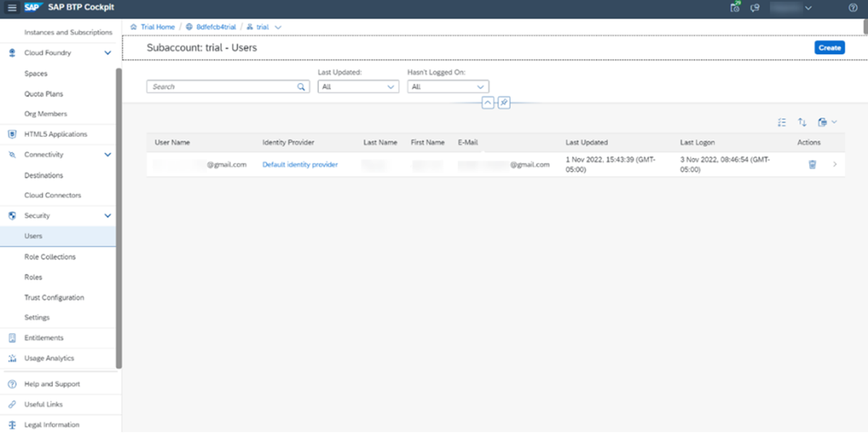Go to Roles
The image size is (868, 433).
point(33,277)
